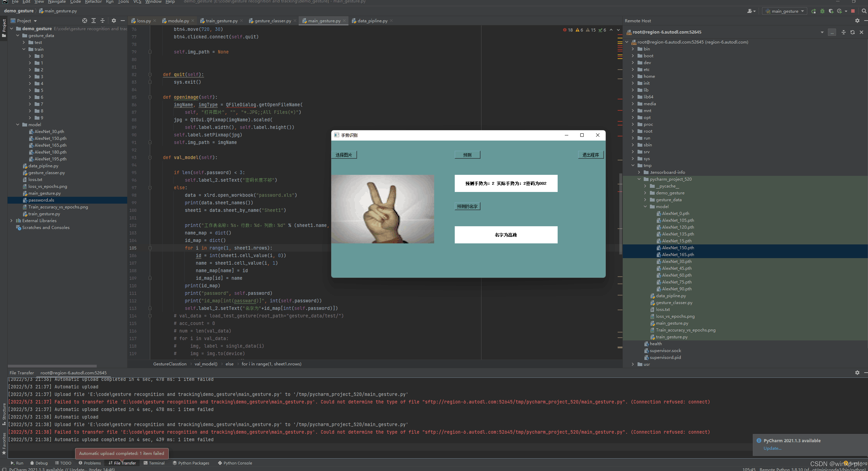868x471 pixels.
Task: Toggle visibility of gesture_data directory
Action: [x=18, y=35]
